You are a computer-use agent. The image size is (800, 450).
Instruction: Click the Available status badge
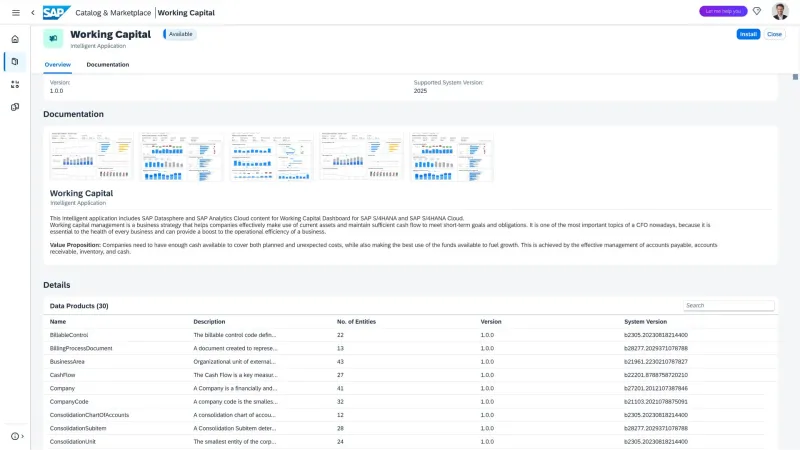click(180, 34)
